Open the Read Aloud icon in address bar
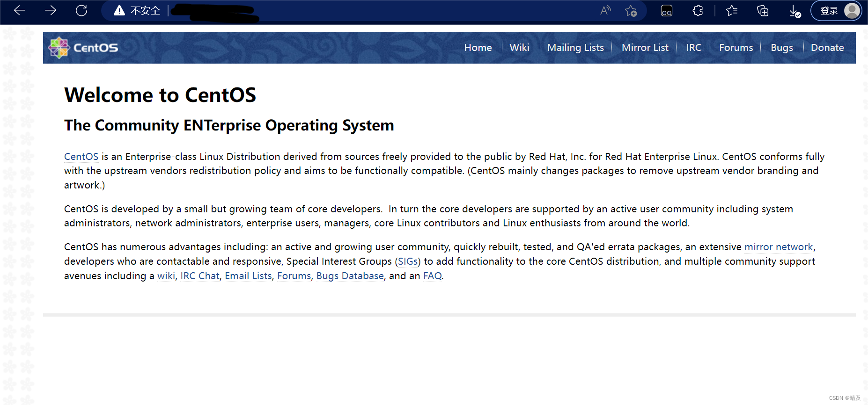 tap(605, 10)
